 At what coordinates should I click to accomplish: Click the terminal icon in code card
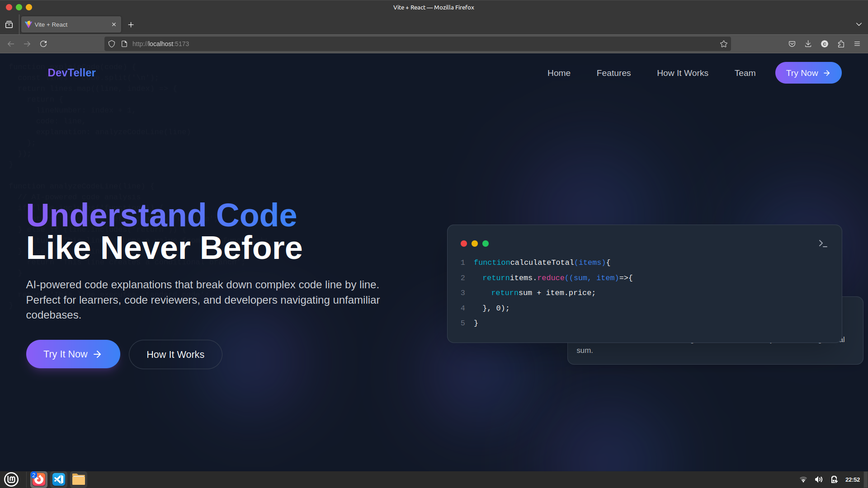(823, 244)
